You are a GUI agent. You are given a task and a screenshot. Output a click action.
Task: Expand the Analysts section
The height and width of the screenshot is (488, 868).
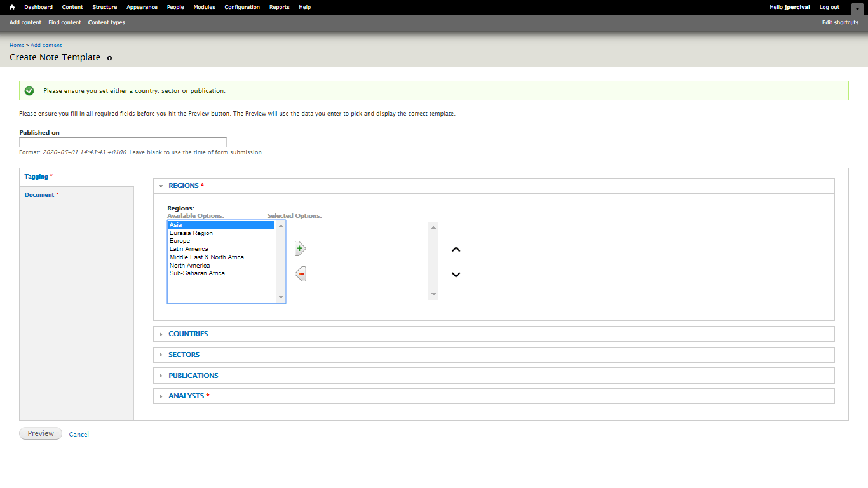pos(186,396)
